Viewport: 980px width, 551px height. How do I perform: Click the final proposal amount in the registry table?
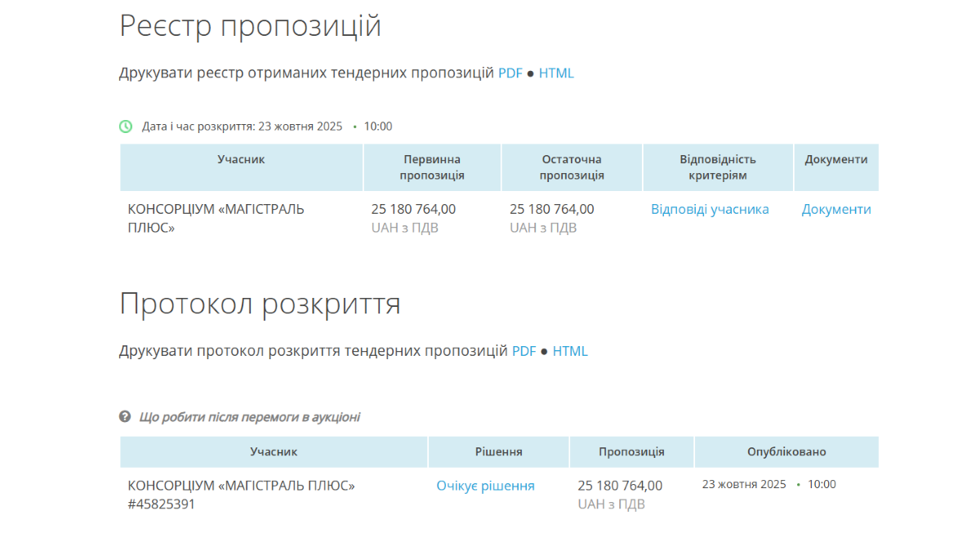(x=552, y=210)
